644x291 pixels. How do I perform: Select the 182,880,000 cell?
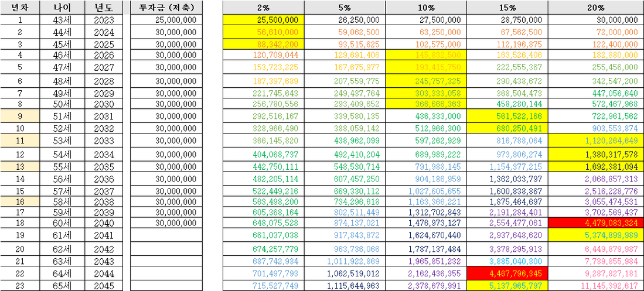[596, 55]
